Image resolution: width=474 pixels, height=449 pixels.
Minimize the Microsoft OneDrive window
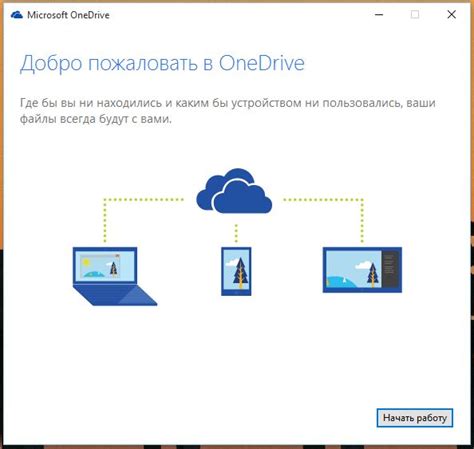point(379,15)
